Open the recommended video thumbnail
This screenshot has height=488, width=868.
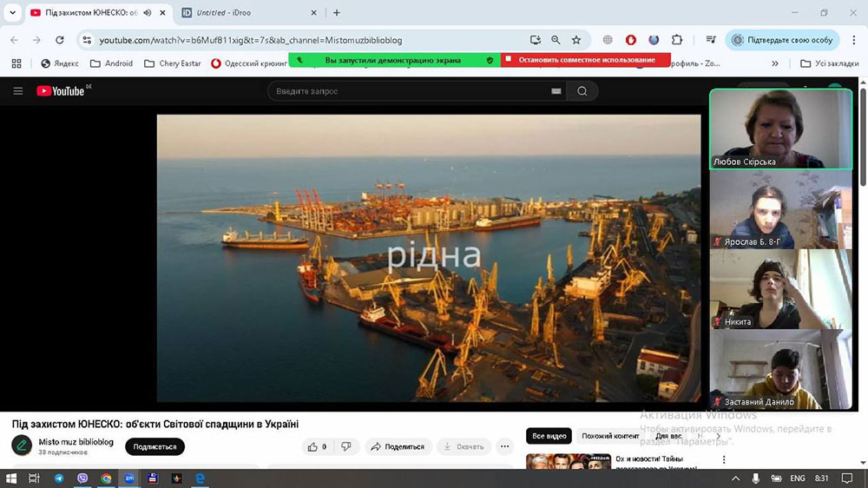point(568,461)
